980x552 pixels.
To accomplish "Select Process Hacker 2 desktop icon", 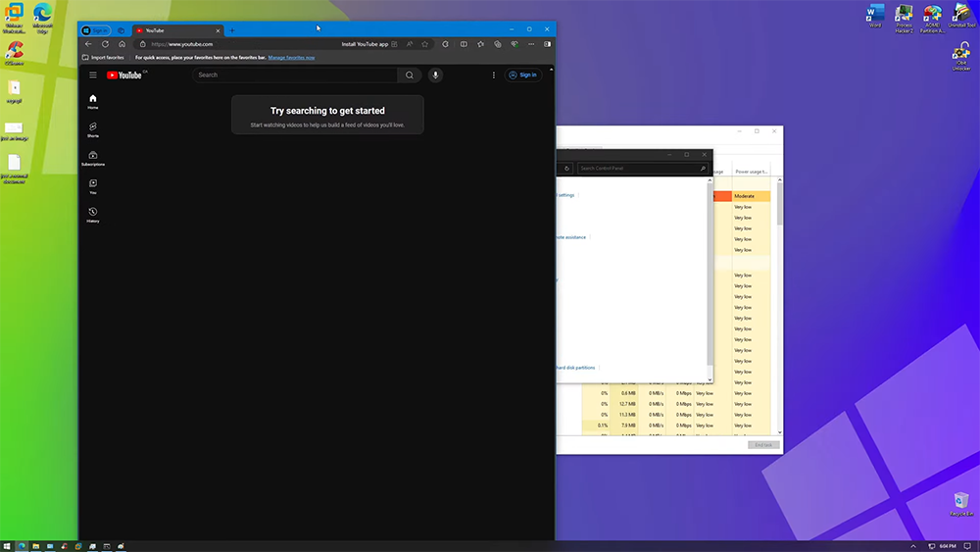I will click(904, 18).
